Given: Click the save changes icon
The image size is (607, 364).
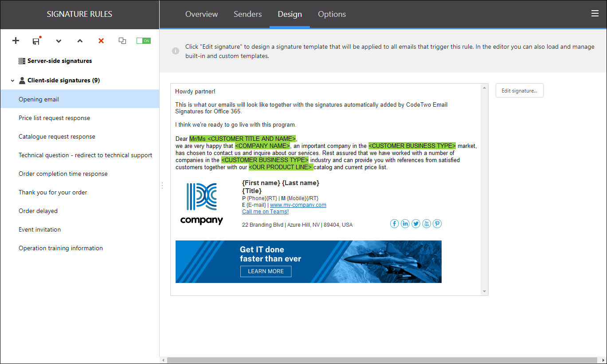Looking at the screenshot, I should coord(36,41).
